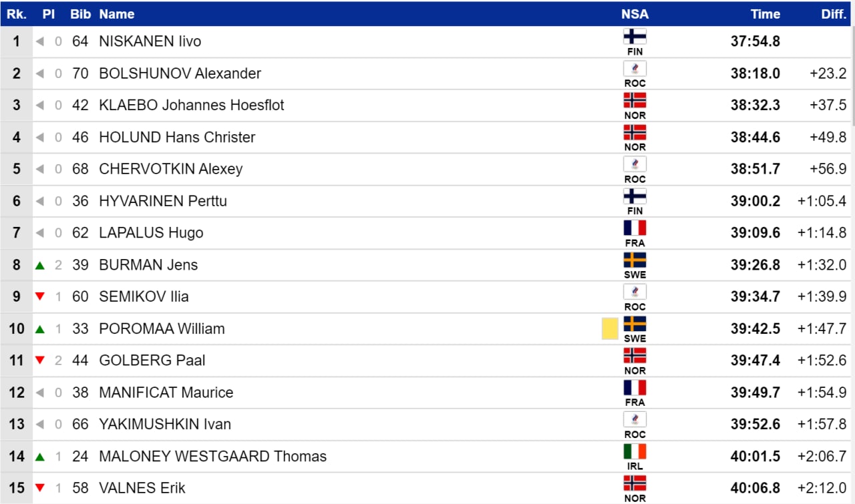The height and width of the screenshot is (504, 855).
Task: Click the NSA column header
Action: [635, 14]
